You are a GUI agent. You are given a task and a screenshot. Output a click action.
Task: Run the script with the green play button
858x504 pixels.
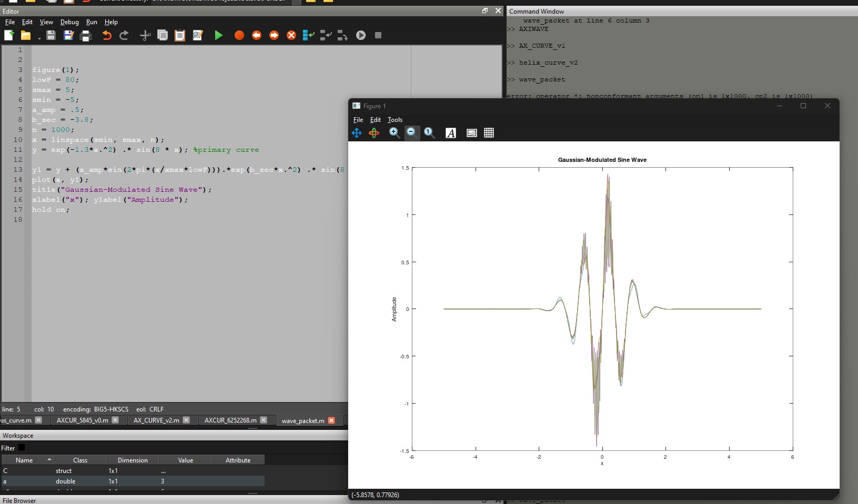pos(219,35)
